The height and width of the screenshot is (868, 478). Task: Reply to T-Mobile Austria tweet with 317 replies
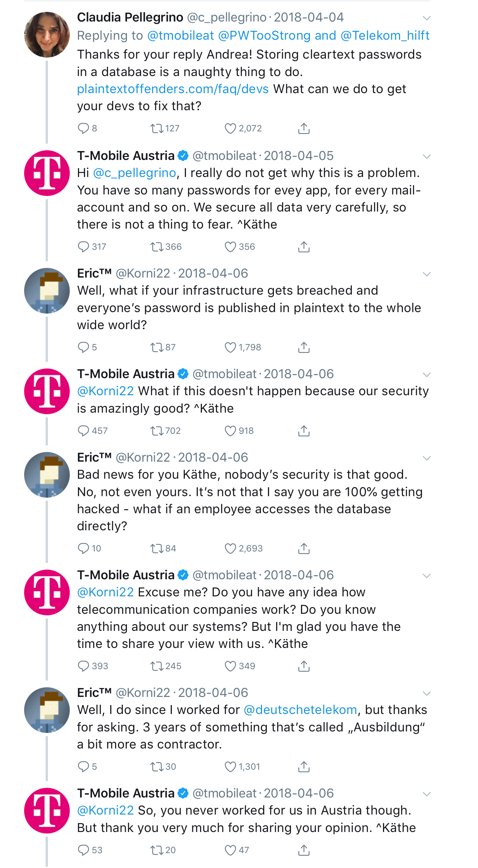point(83,247)
